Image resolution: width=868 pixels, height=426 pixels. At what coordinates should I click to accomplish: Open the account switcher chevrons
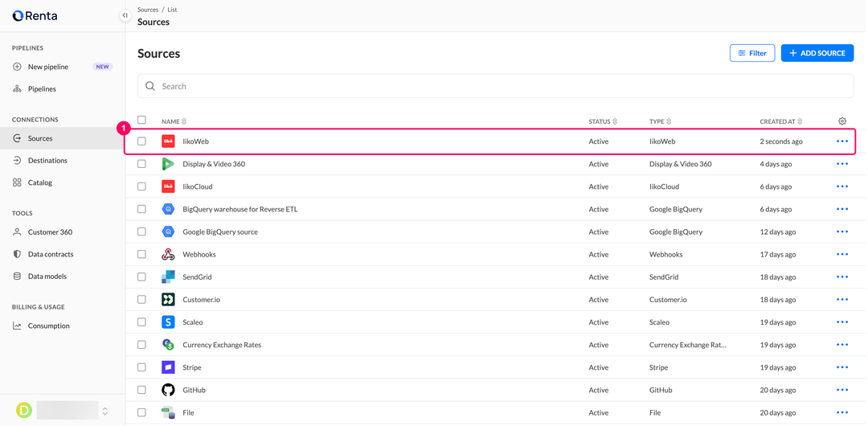(104, 411)
